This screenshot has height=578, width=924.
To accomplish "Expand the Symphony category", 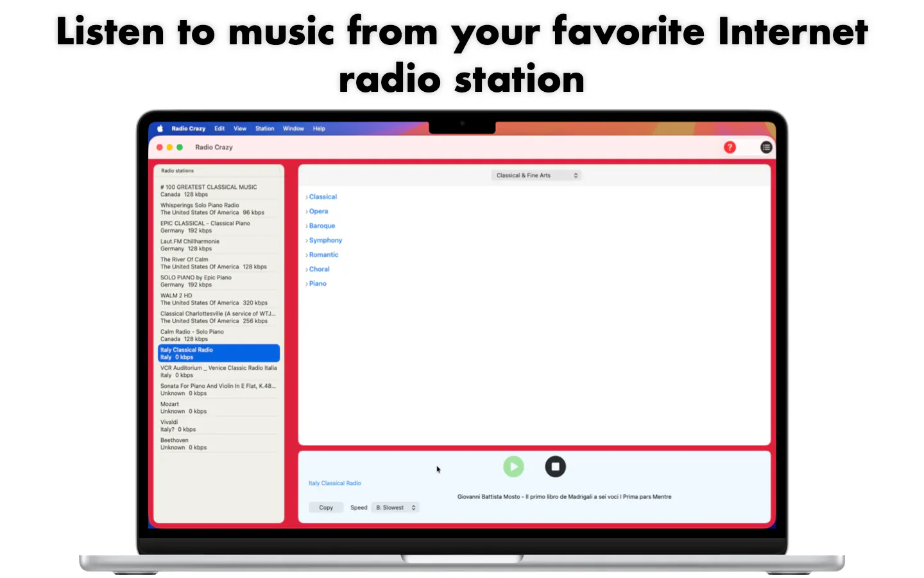I will pyautogui.click(x=324, y=240).
